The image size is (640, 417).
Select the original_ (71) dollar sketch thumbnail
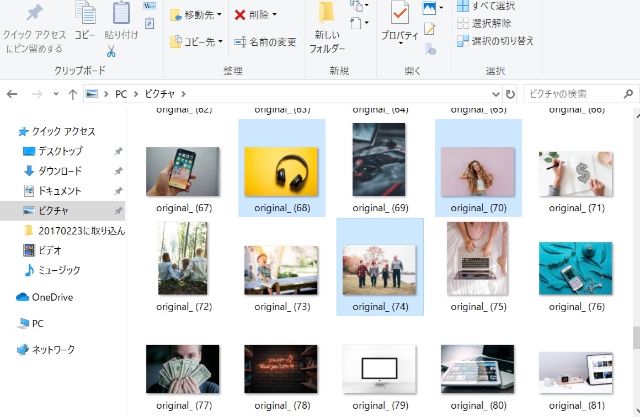[576, 174]
